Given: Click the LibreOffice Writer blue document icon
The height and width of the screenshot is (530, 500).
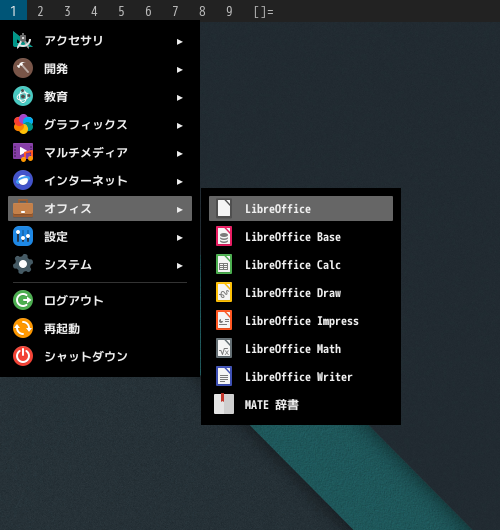Looking at the screenshot, I should (224, 377).
